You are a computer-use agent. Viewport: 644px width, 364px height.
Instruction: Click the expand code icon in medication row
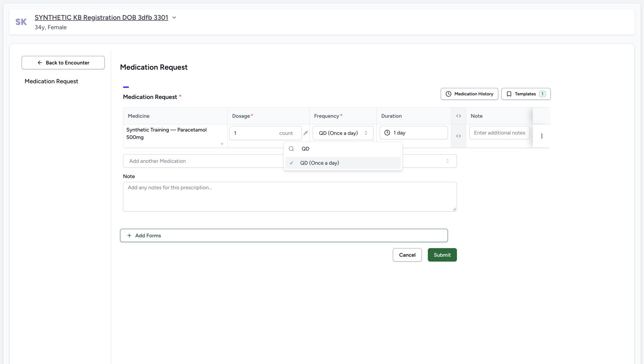pyautogui.click(x=458, y=136)
